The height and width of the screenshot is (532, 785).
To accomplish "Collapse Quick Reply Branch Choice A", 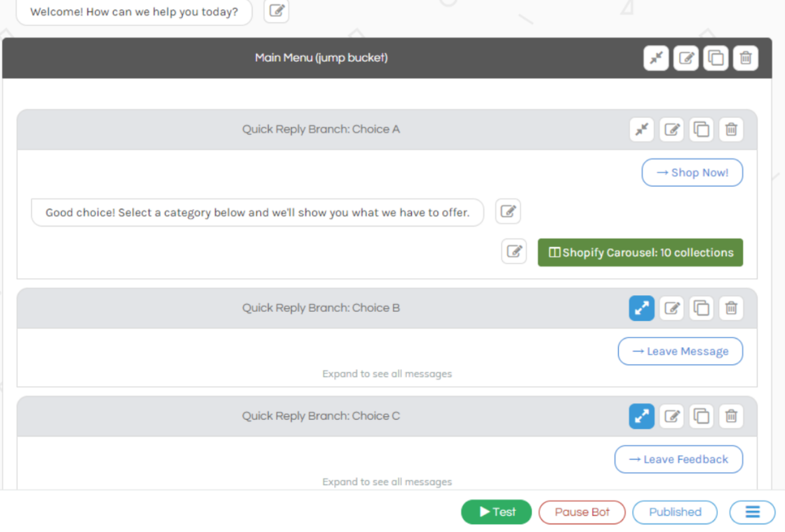I will [642, 129].
